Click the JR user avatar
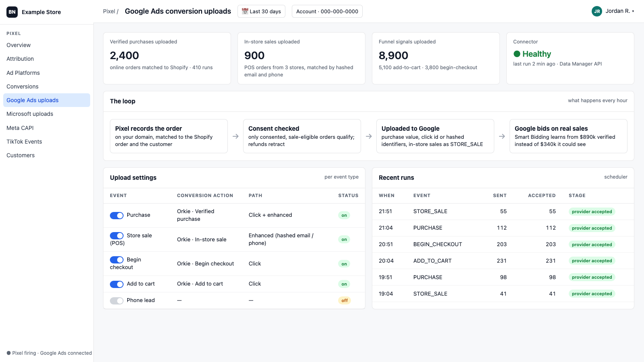 coord(597,11)
